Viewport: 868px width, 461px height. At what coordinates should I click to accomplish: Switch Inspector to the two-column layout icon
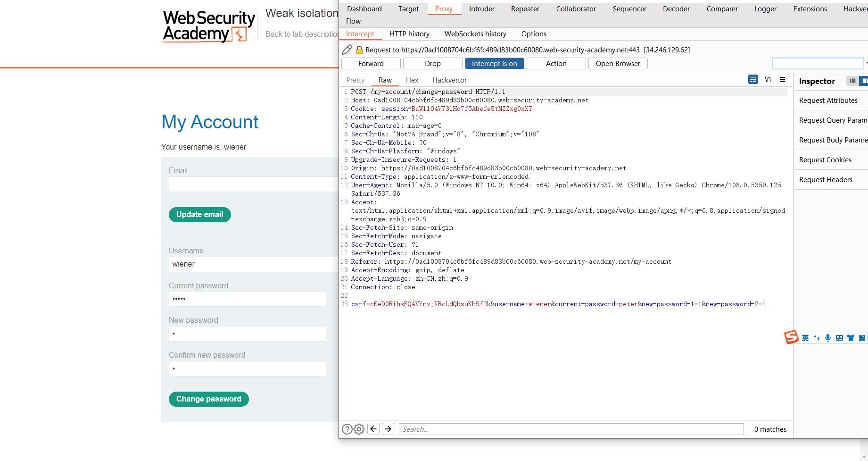(x=864, y=81)
